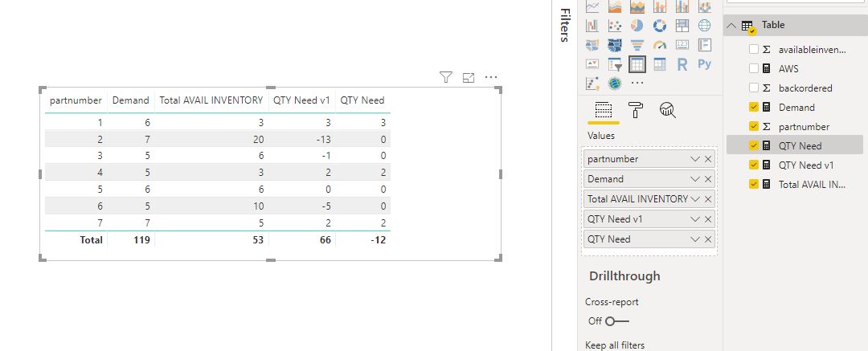Pick the Shape map visualization
The height and width of the screenshot is (351, 868).
[x=615, y=45]
